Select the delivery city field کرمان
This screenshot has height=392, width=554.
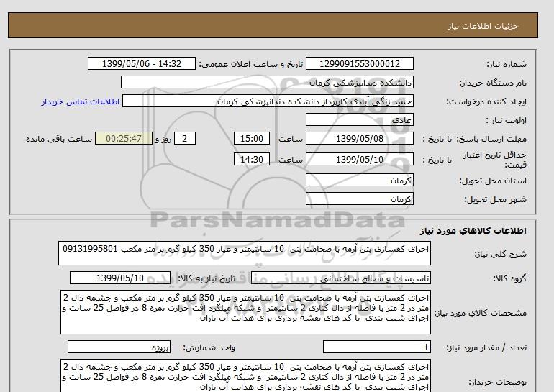(x=359, y=199)
